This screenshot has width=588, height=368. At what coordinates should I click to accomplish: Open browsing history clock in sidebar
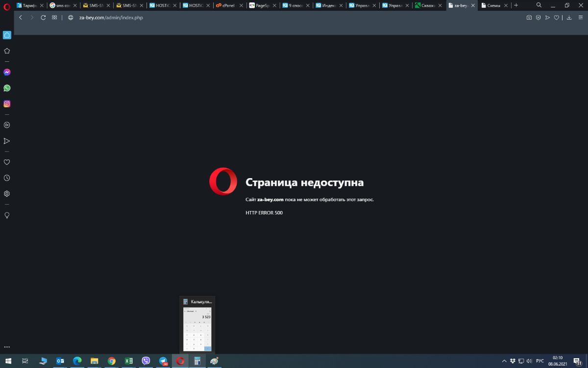[x=7, y=178]
